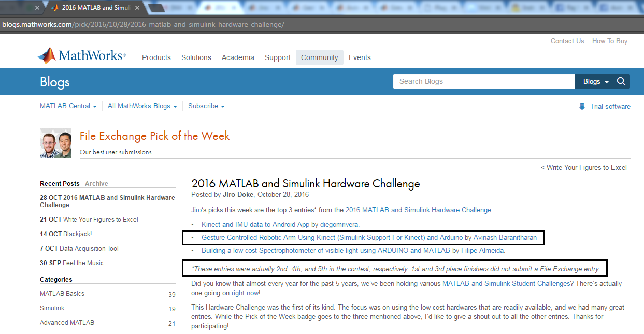Screen dimensions: 644x334
Task: Click the post title 2016 MATLAB and Simulink Hardware Challenge
Action: [x=306, y=183]
